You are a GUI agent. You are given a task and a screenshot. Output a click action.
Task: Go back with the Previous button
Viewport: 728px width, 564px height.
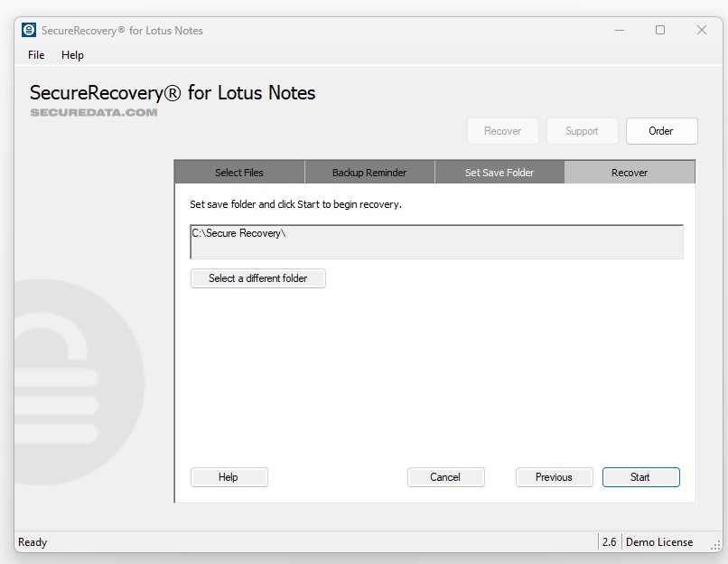click(x=555, y=476)
